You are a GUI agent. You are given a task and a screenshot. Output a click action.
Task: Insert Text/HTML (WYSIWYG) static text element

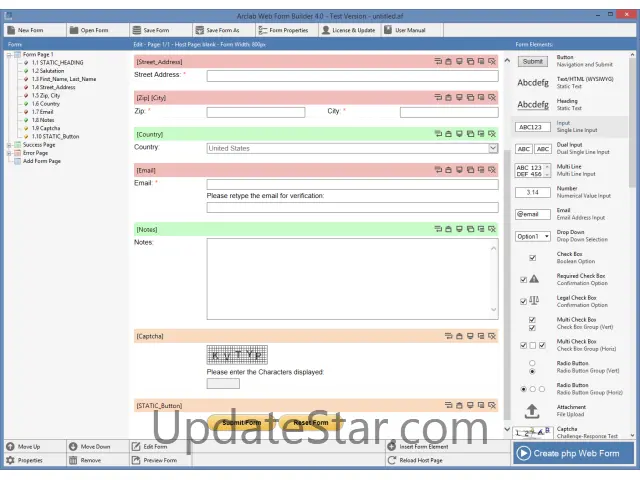click(570, 83)
